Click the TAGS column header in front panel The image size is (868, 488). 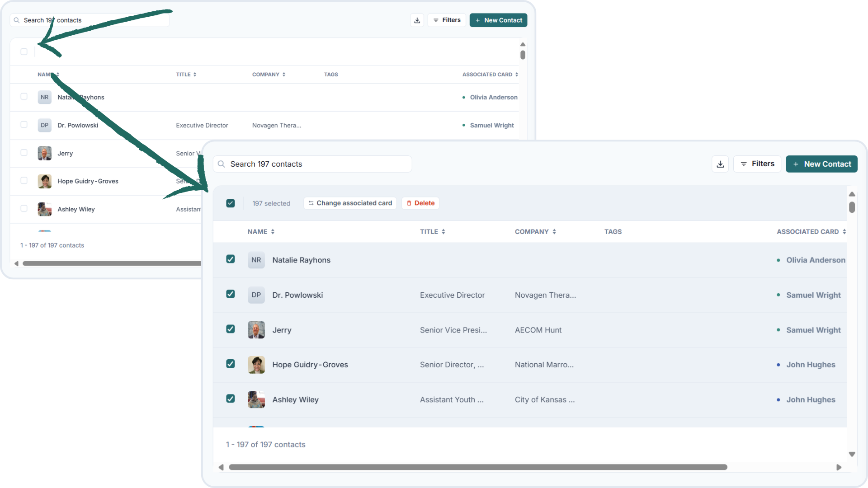613,232
